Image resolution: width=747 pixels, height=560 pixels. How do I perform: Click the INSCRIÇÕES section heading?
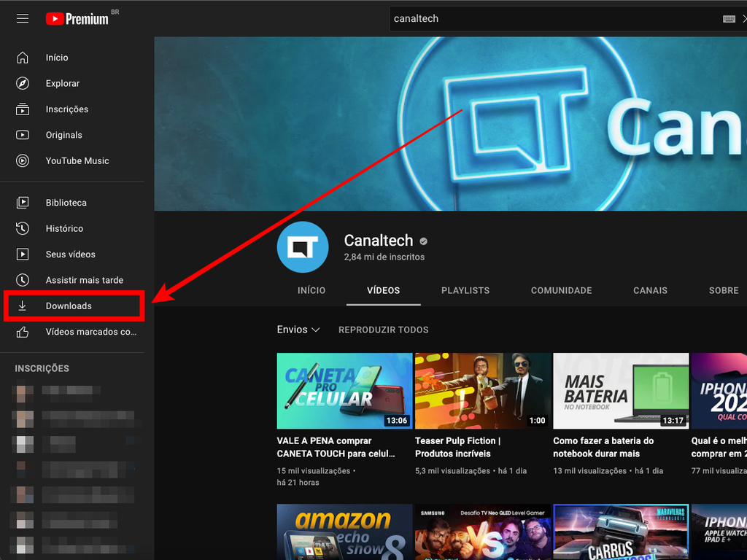coord(42,368)
